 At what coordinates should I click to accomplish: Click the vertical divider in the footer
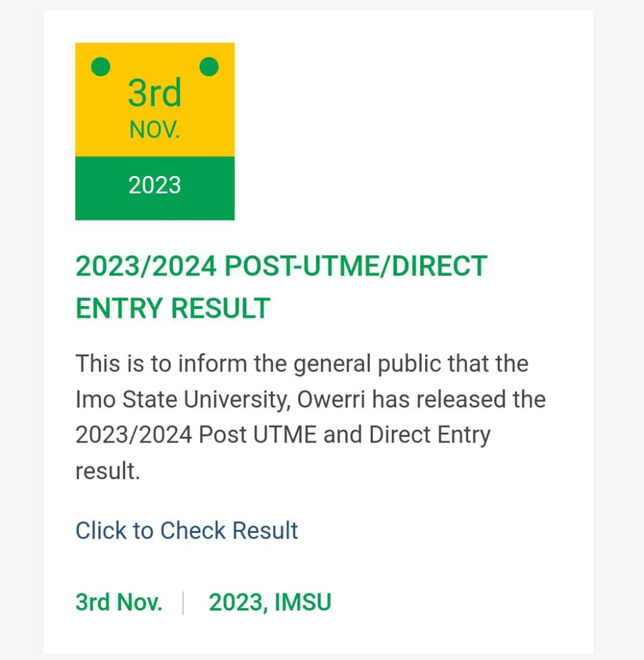[183, 603]
